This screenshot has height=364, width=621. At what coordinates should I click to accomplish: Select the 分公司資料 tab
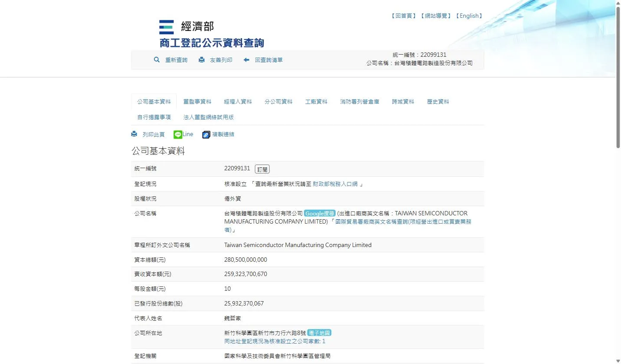[x=279, y=102]
